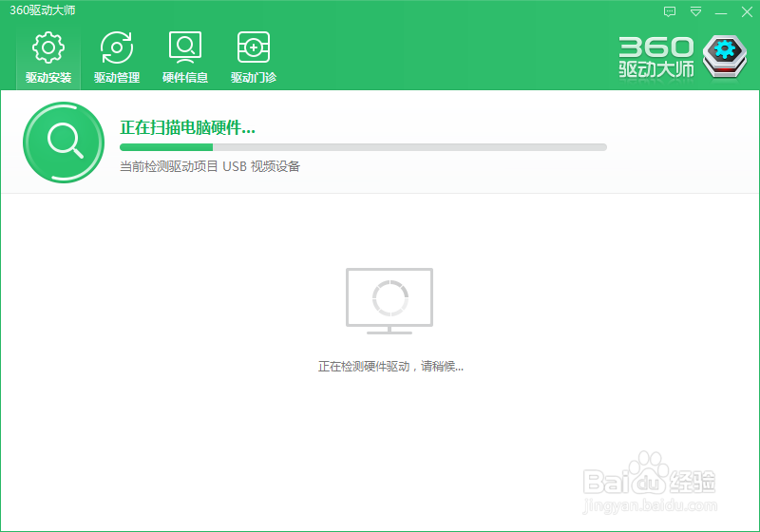Click the 360驱动大师 logo badge
760x532 pixels.
725,56
